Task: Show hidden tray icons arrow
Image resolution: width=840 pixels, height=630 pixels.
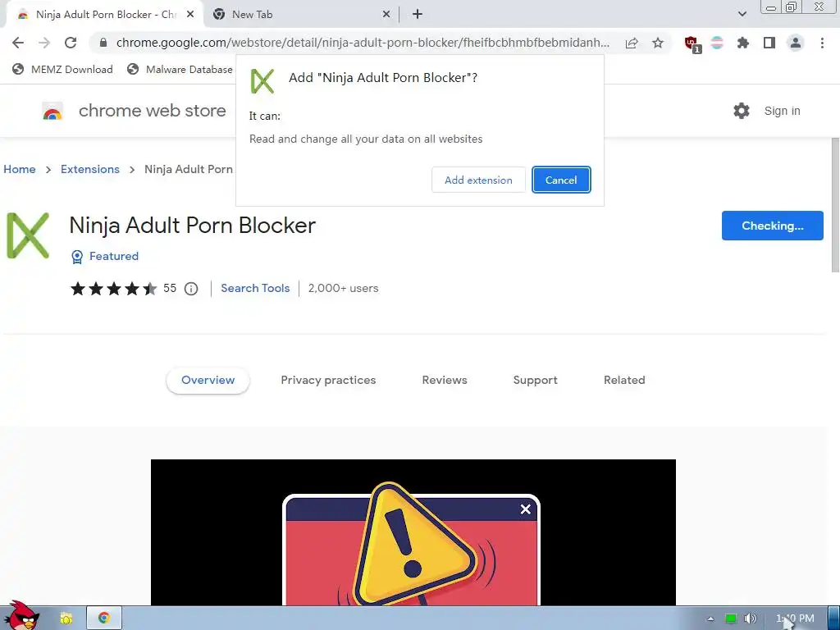Action: tap(710, 619)
